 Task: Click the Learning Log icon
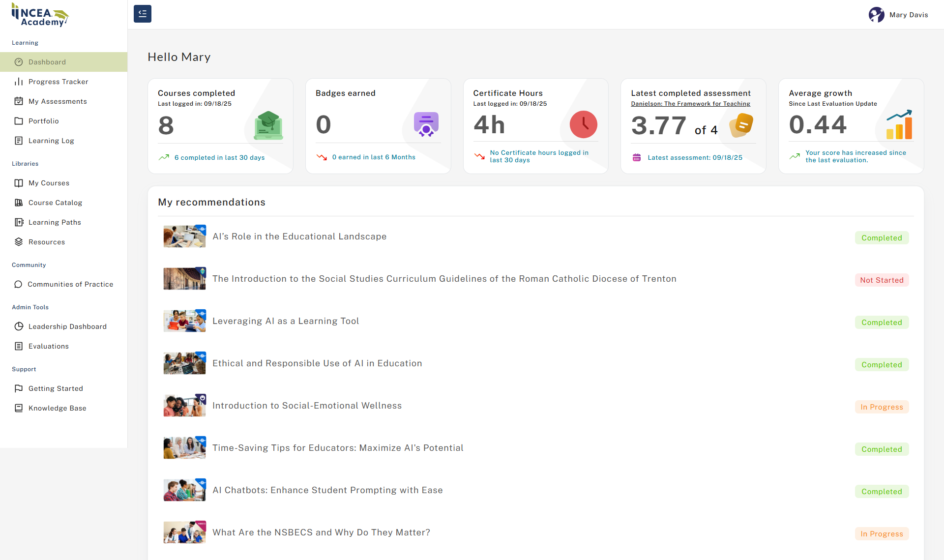[19, 141]
